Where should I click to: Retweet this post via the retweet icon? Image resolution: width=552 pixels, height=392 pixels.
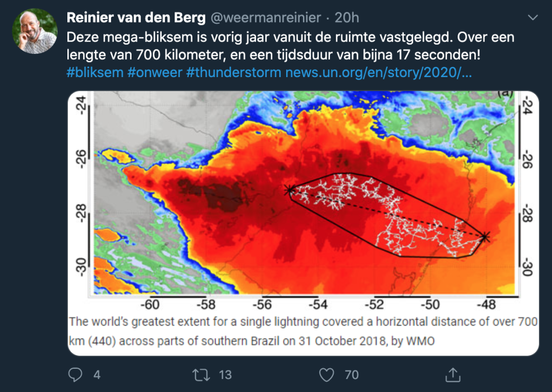click(201, 375)
